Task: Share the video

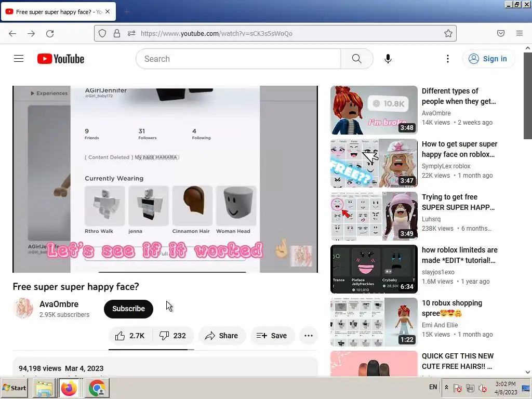Action: coord(222,336)
